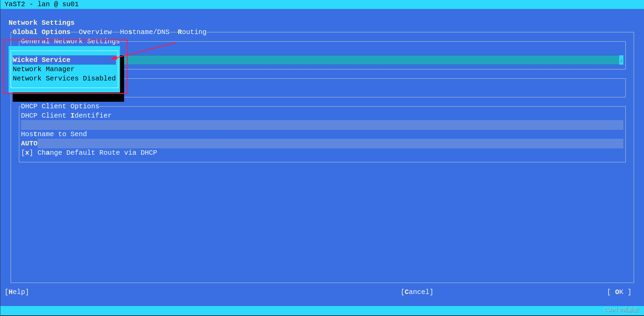The width and height of the screenshot is (644, 316).
Task: Click the Cancel button
Action: (x=417, y=292)
